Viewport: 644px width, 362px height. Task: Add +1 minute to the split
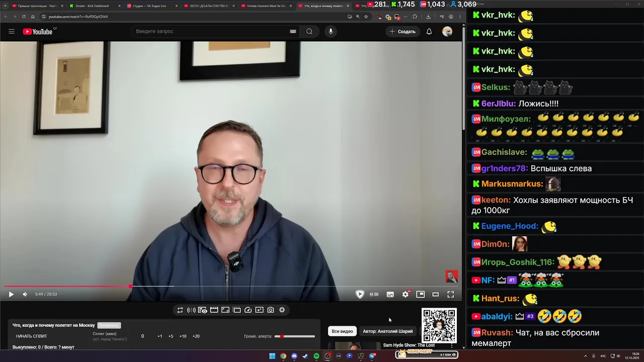[159, 336]
